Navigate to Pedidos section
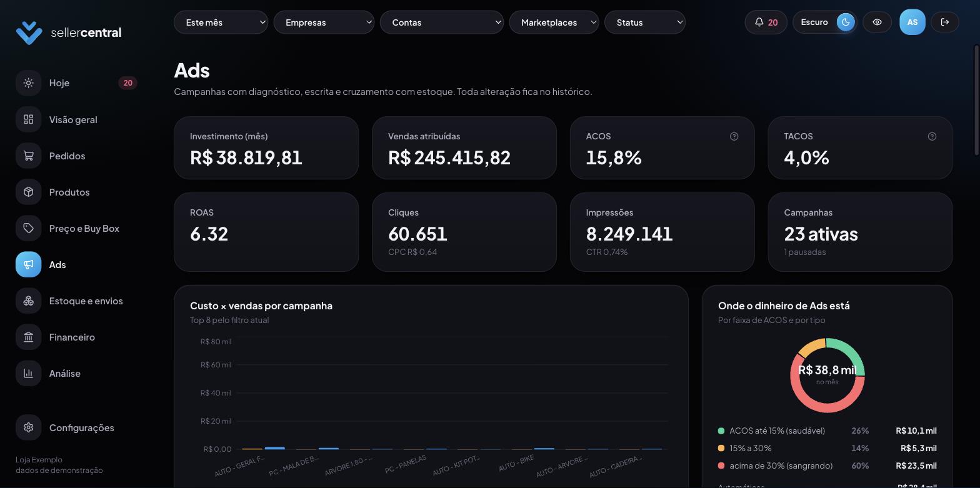This screenshot has height=488, width=980. point(76,156)
